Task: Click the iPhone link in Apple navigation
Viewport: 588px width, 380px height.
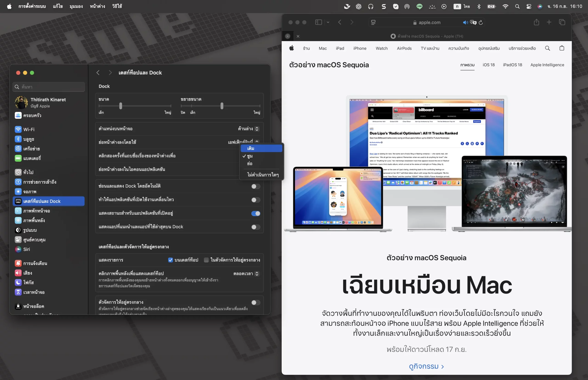Action: point(359,48)
